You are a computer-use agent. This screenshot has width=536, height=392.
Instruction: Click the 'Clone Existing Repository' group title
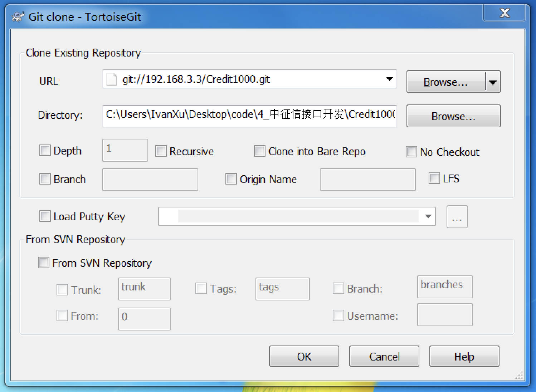tap(83, 53)
